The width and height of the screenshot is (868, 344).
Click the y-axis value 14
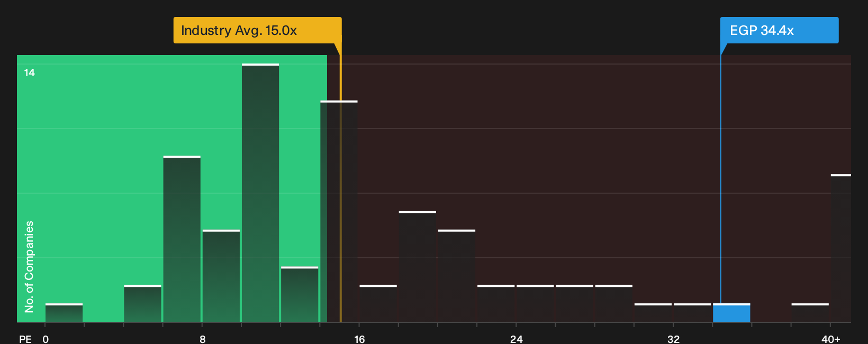click(30, 73)
